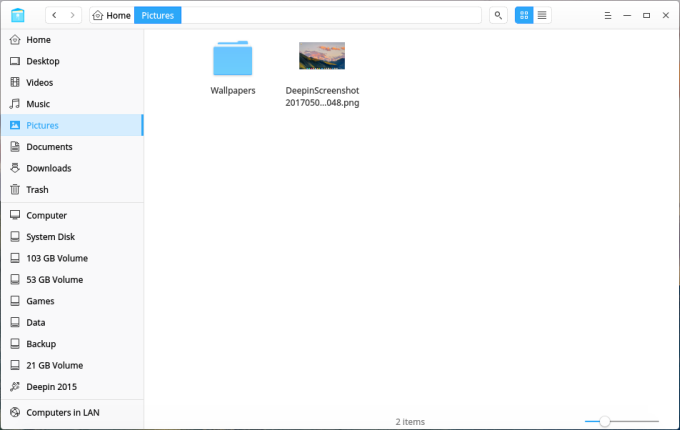Viewport: 680px width, 430px height.
Task: Click the Computers in LAN label
Action: 63,413
